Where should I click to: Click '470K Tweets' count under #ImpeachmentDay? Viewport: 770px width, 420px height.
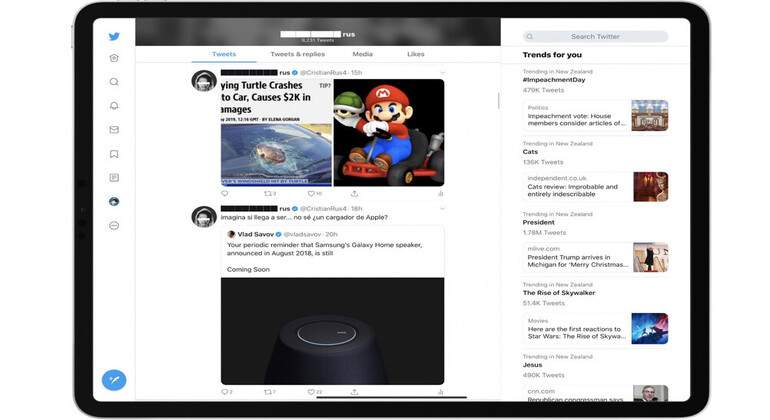[x=543, y=90]
